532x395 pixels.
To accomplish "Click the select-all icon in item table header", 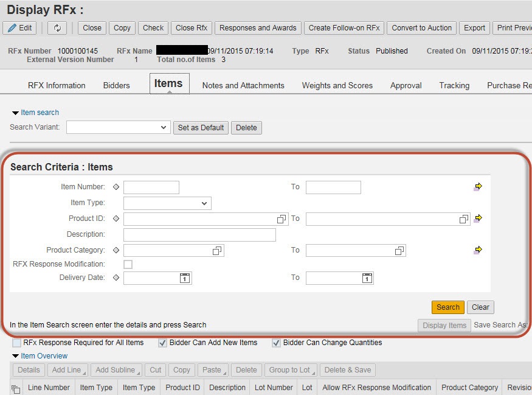I will (16, 388).
